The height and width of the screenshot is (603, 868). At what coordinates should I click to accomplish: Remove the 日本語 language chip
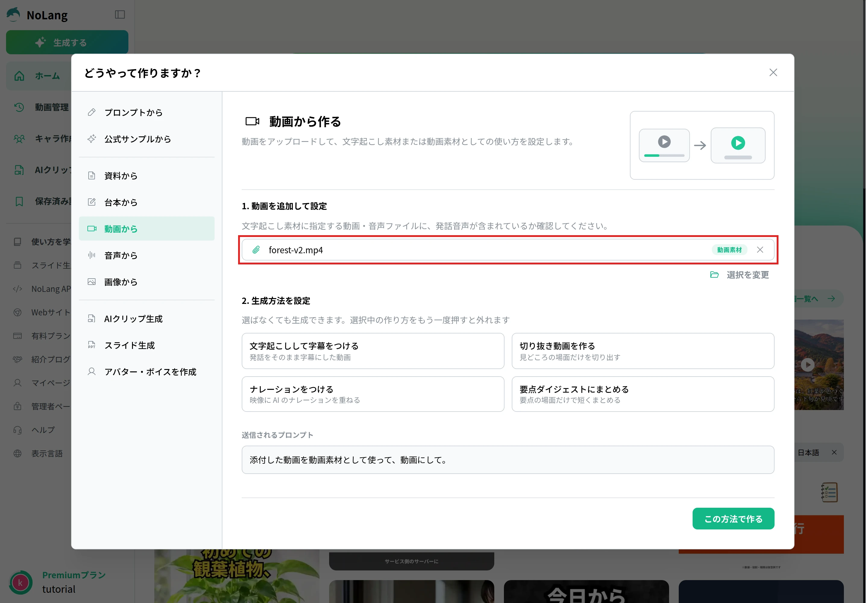(834, 452)
